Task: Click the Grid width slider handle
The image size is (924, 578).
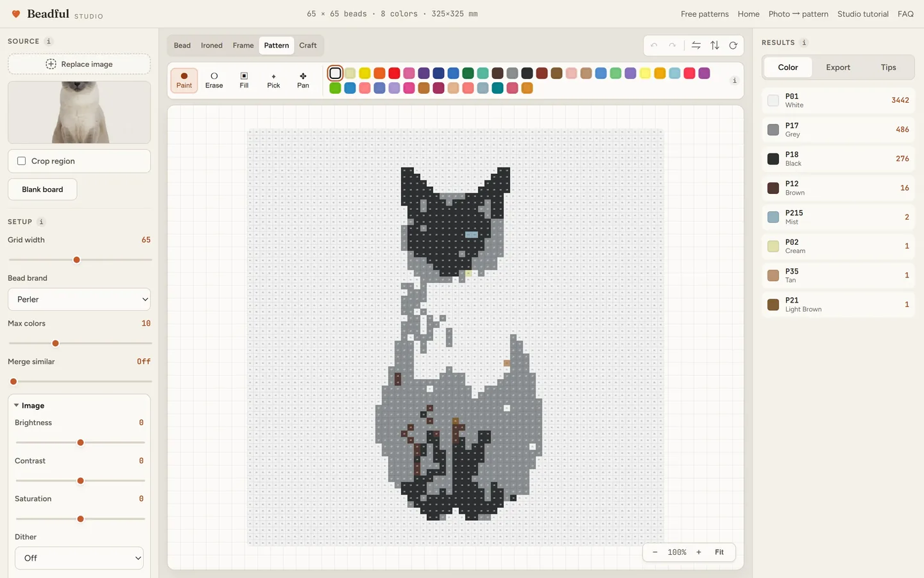Action: [76, 260]
